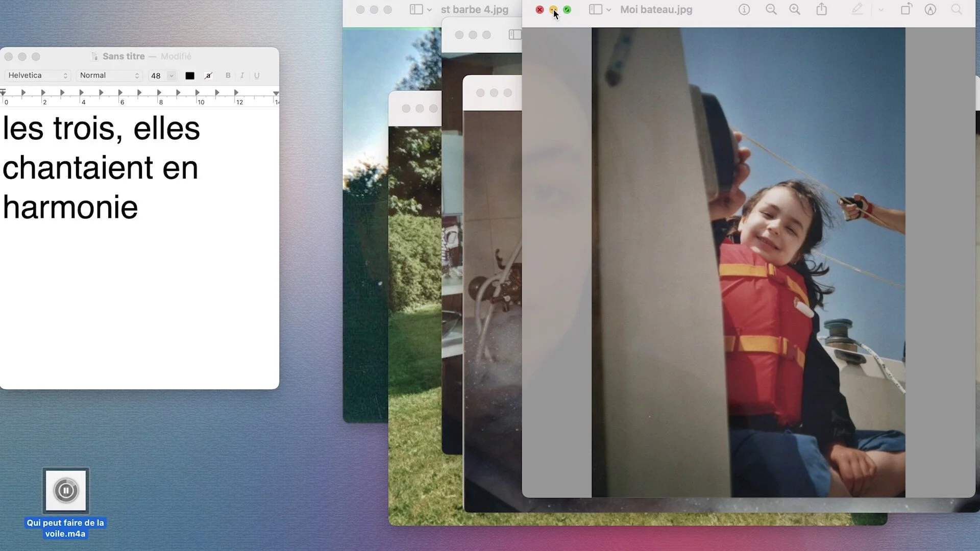Show the Markup toolbar

click(x=930, y=10)
